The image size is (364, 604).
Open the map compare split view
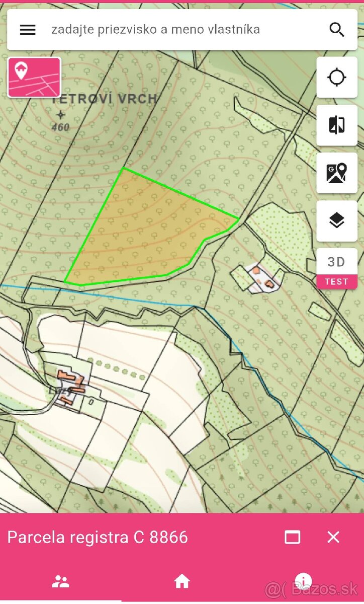tap(337, 125)
